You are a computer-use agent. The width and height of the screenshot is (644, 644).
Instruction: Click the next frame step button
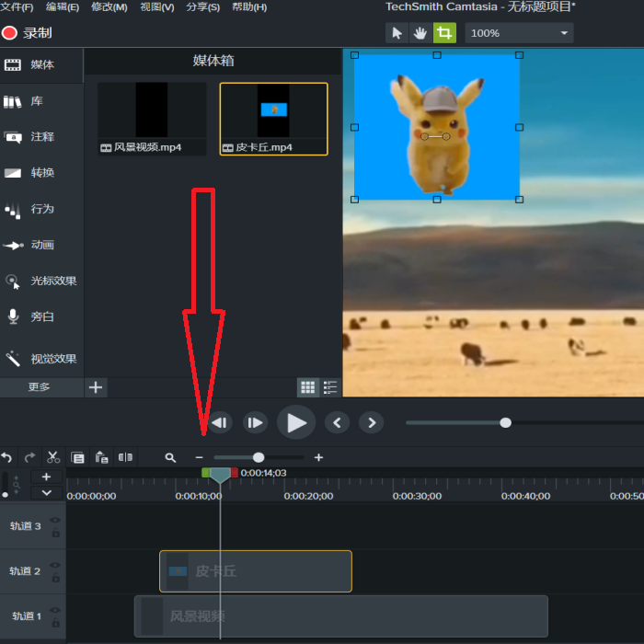pyautogui.click(x=255, y=422)
